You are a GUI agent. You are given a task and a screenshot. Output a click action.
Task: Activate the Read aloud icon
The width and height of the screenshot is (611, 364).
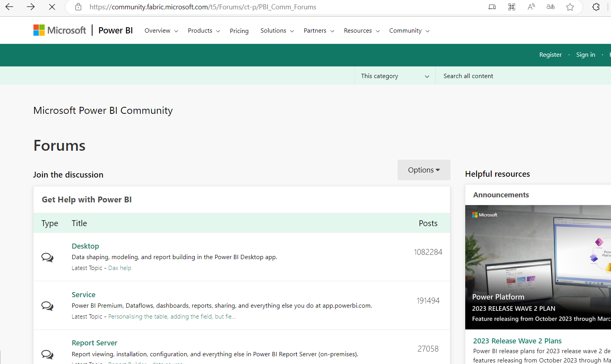tap(531, 7)
